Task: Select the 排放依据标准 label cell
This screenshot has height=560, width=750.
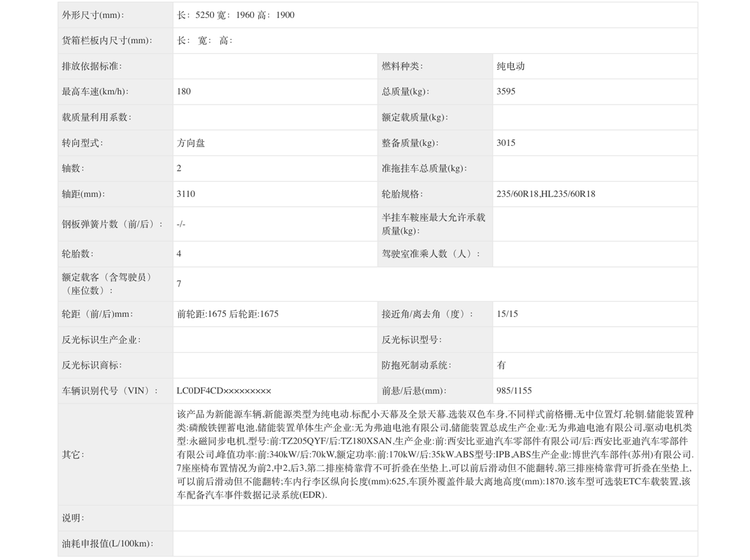Action: coord(90,66)
